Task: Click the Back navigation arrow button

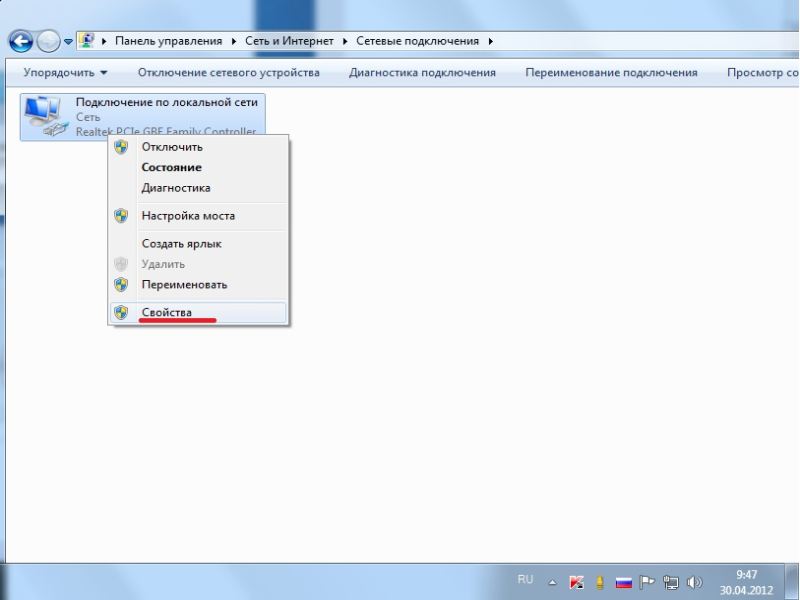Action: pos(21,41)
